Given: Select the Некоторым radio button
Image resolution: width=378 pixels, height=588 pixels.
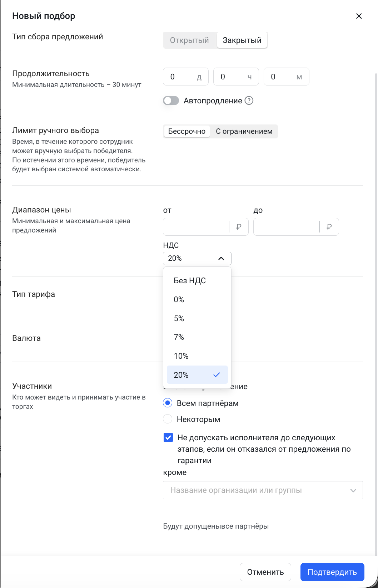Looking at the screenshot, I should point(168,419).
